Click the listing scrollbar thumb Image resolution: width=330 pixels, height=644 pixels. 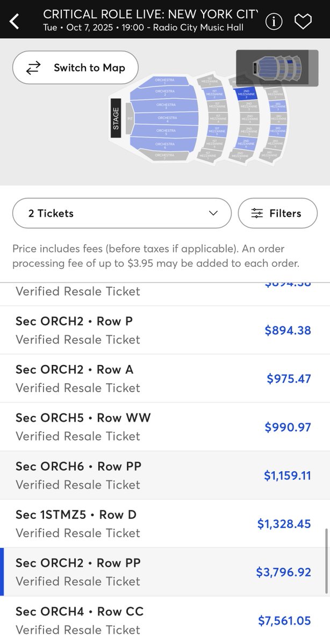pos(326,561)
